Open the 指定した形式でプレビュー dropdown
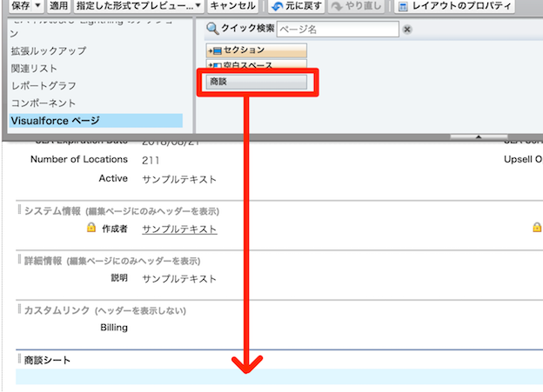The width and height of the screenshot is (543, 392). (138, 5)
